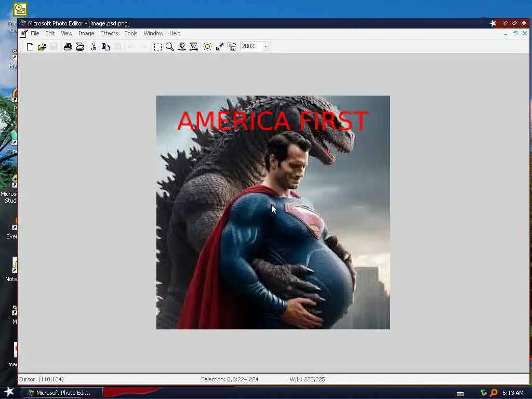Screen dimensions: 532x399
Task: Select the Sharpen tool icon
Action: click(x=194, y=47)
